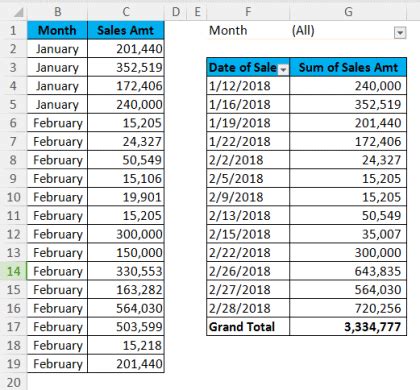The image size is (420, 390).
Task: Click the Grand Total label cell
Action: tap(248, 327)
